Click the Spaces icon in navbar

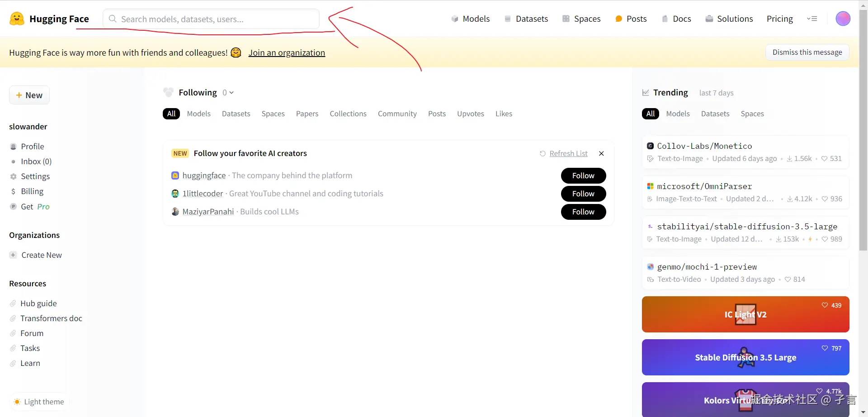[x=566, y=19]
